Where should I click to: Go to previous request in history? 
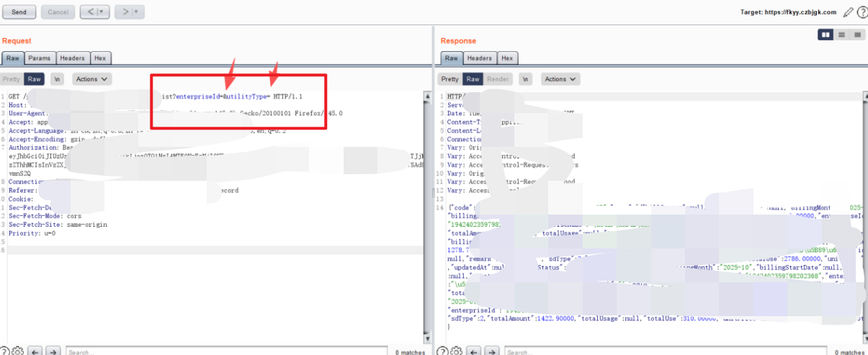[x=90, y=12]
